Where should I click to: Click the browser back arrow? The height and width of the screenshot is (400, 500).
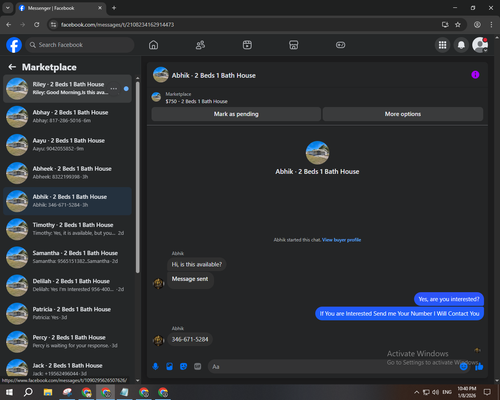click(9, 25)
